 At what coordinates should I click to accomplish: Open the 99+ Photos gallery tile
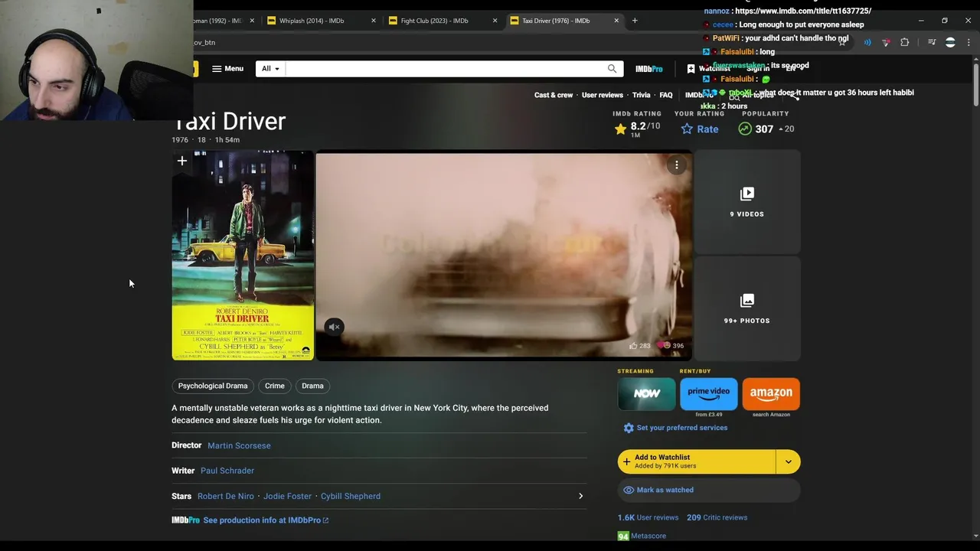tap(747, 308)
